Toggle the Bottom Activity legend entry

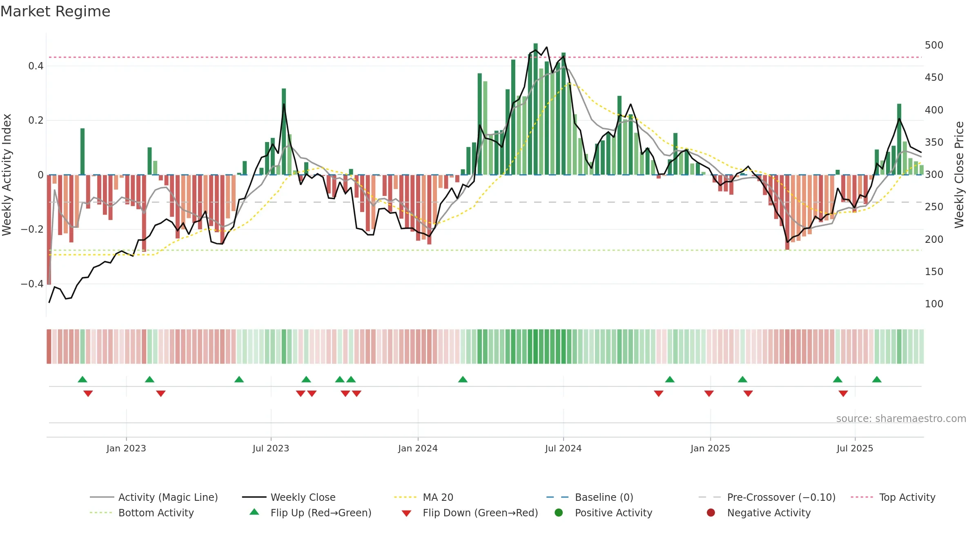pyautogui.click(x=142, y=513)
